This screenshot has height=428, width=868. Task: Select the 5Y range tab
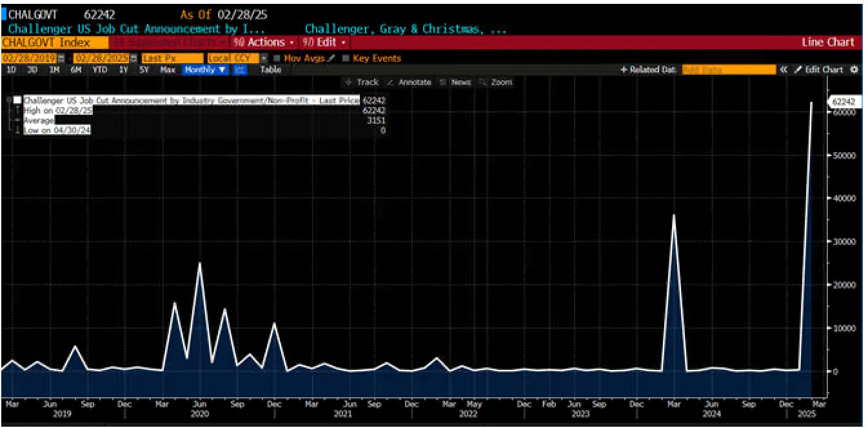pos(144,70)
